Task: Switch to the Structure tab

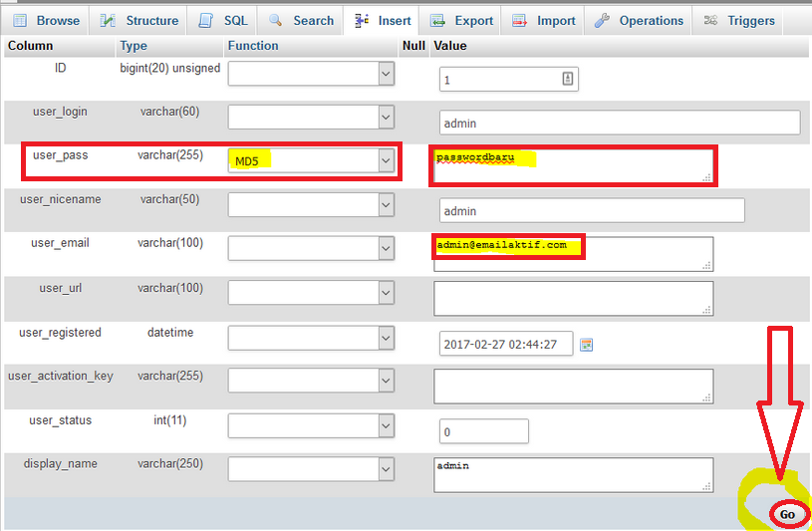Action: click(138, 21)
